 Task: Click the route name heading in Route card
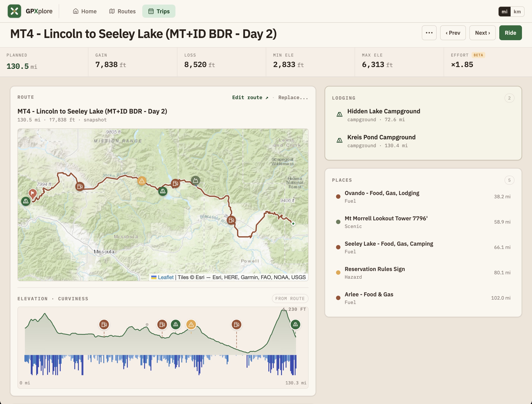[x=92, y=111]
